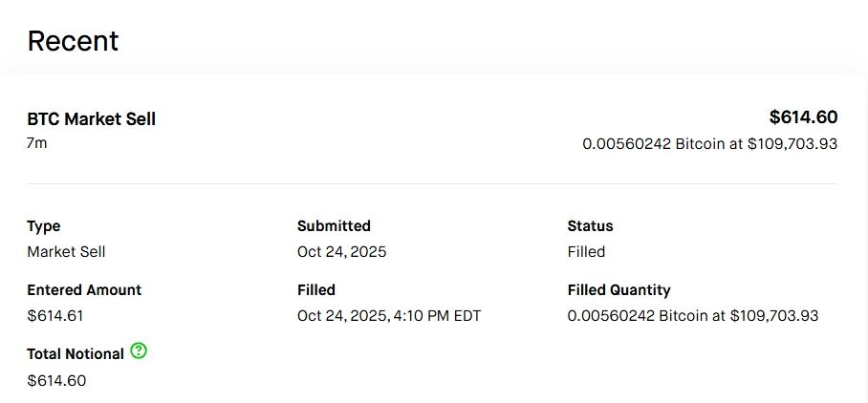Click the Type field label

point(44,226)
